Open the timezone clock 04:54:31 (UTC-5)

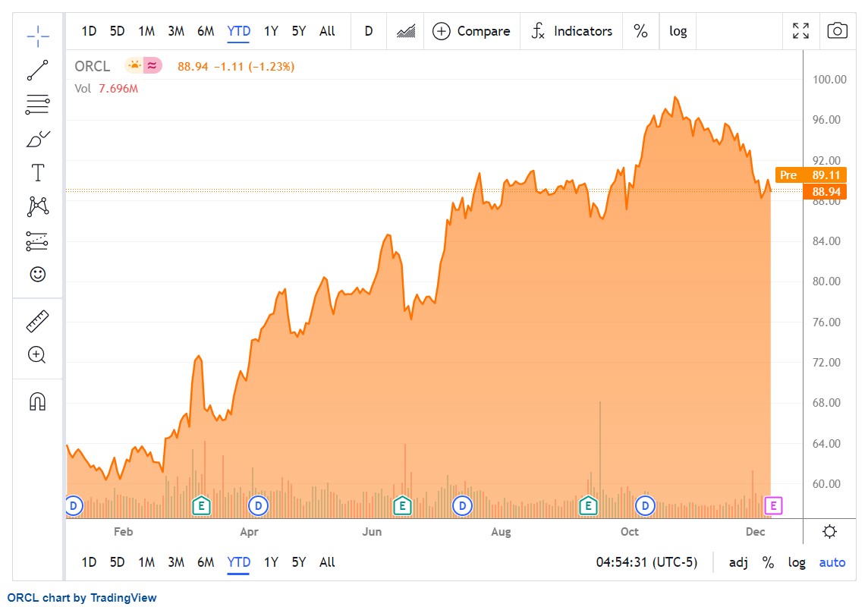click(x=646, y=562)
